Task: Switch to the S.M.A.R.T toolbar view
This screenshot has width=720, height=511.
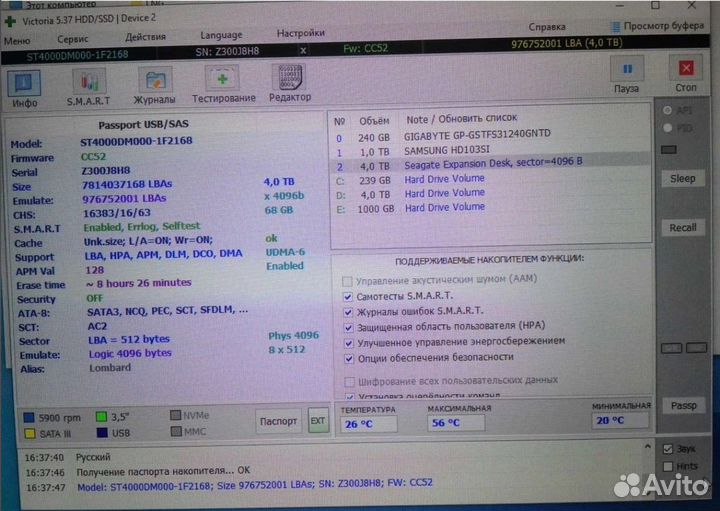Action: (x=88, y=84)
